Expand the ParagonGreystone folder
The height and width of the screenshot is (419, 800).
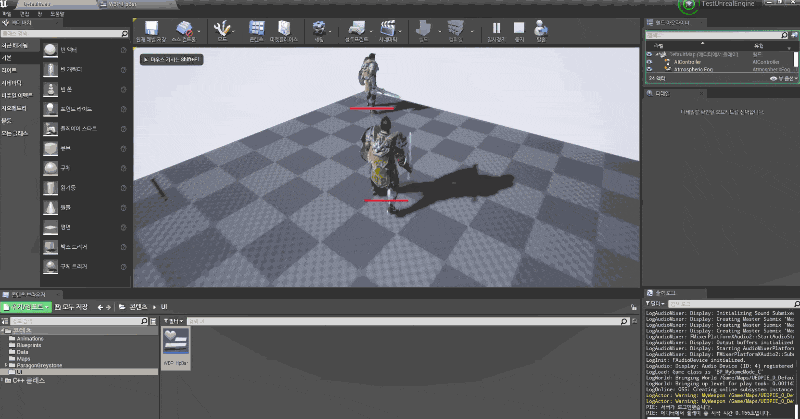click(x=6, y=365)
